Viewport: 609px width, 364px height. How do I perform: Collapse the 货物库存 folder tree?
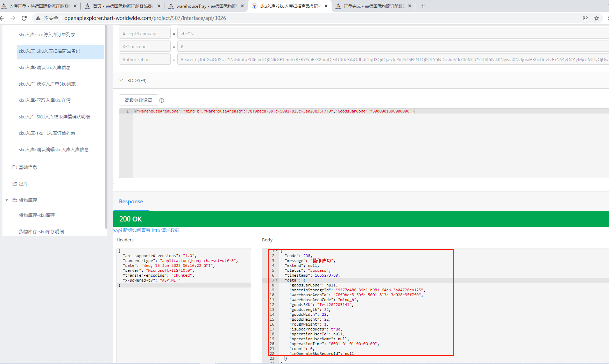click(x=7, y=200)
